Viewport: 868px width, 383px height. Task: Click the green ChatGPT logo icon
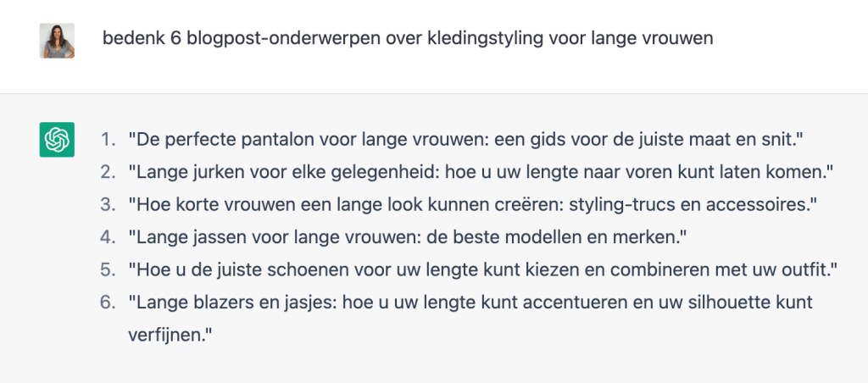[x=57, y=139]
